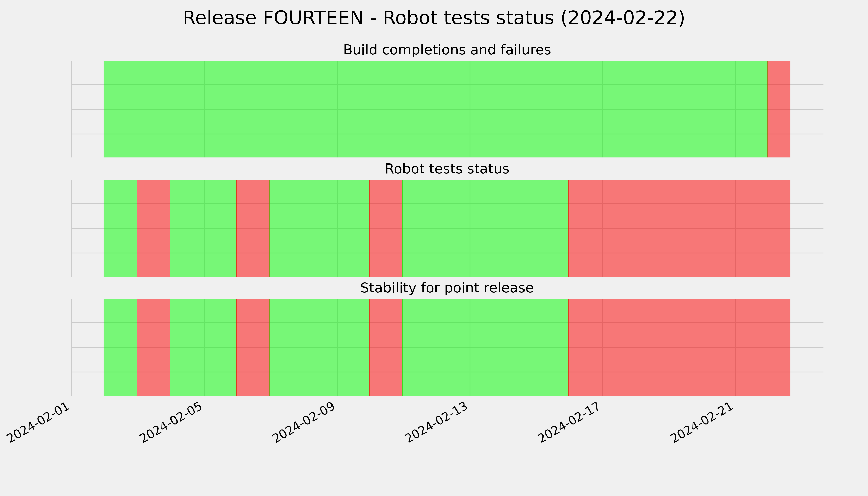The image size is (868, 496).
Task: Click the red failure segment in Build completions
Action: point(779,109)
